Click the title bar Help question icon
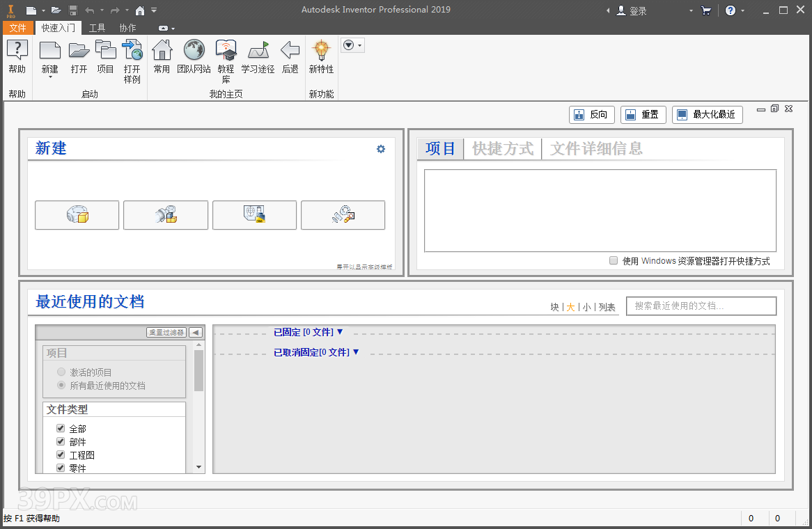Image resolution: width=812 pixels, height=529 pixels. coord(731,10)
